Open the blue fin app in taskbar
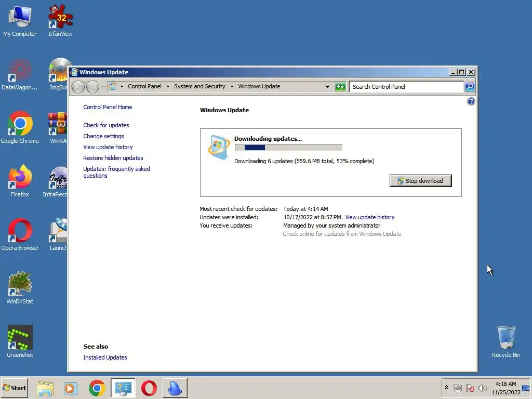 [x=175, y=388]
